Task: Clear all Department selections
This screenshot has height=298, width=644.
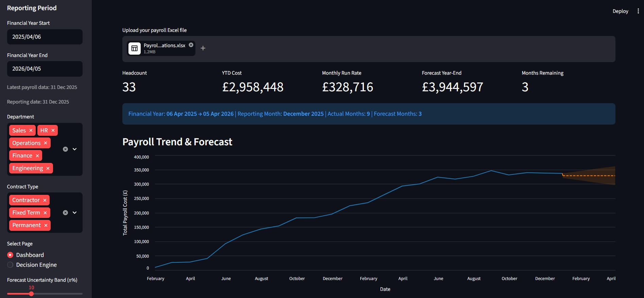Action: [x=66, y=149]
